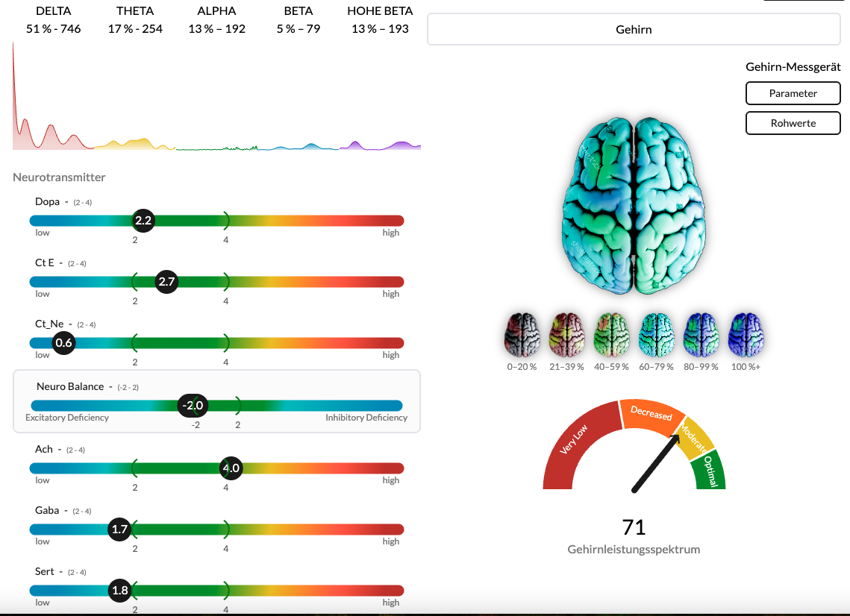Click the Dopa slider marker 2.2

(x=143, y=221)
